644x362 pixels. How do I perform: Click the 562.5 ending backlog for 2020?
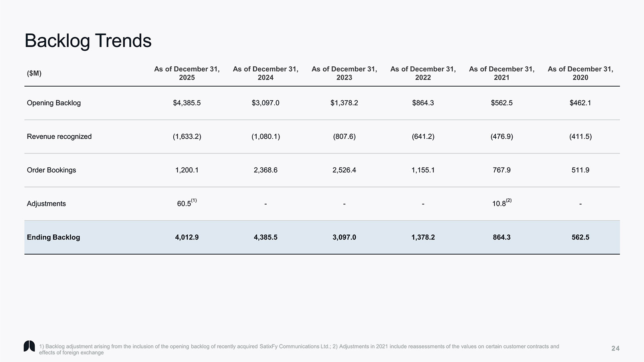580,237
